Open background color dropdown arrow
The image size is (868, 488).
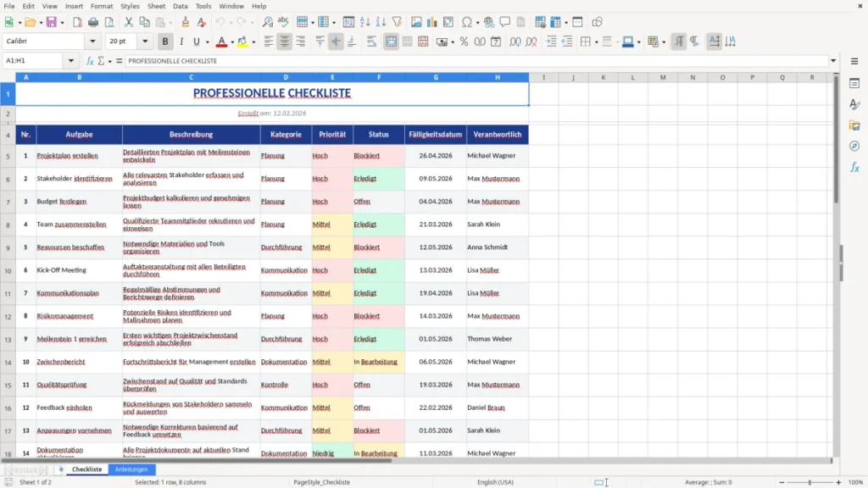253,42
